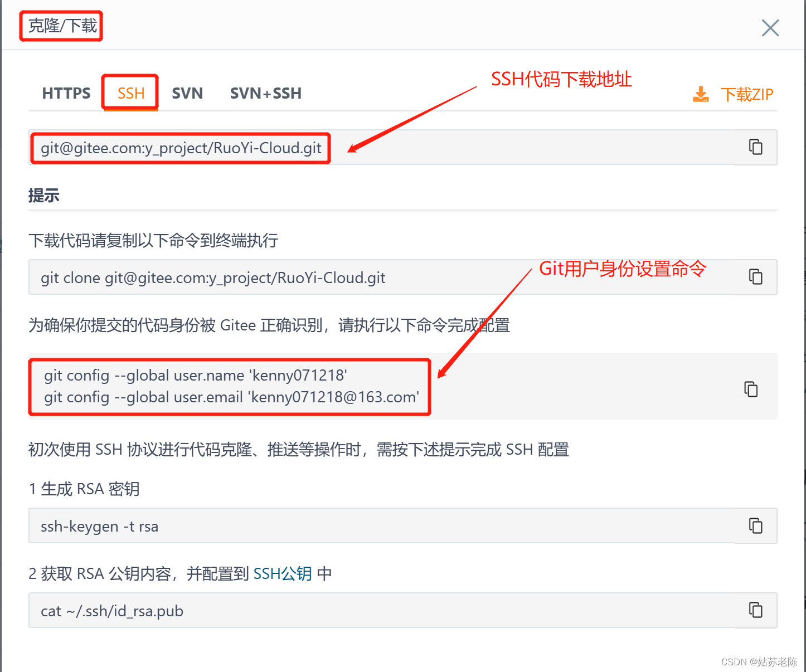The width and height of the screenshot is (806, 672).
Task: Click the 为确保你提交的代码身份 instruction text
Action: [269, 325]
